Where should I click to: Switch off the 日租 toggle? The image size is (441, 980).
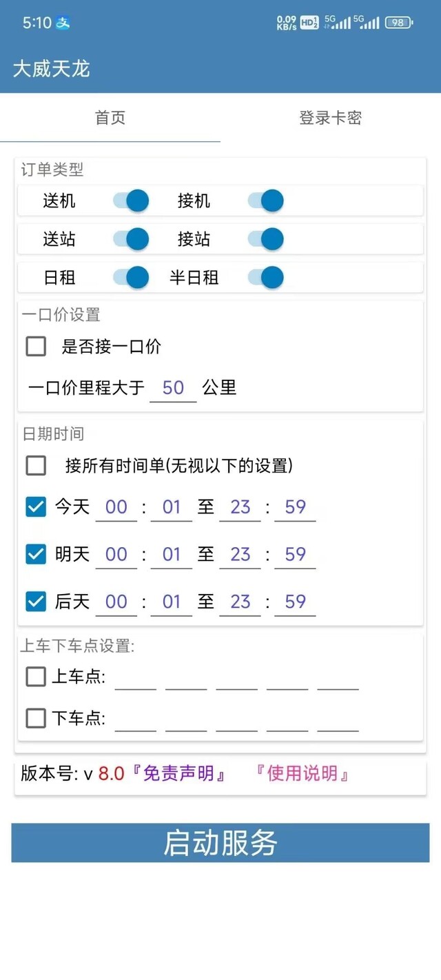(x=131, y=278)
